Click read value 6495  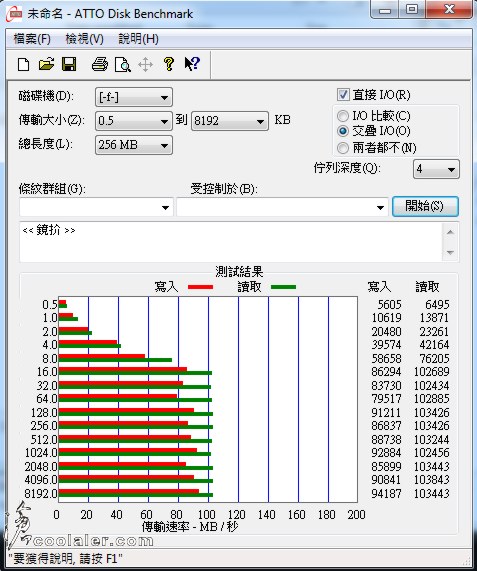437,304
